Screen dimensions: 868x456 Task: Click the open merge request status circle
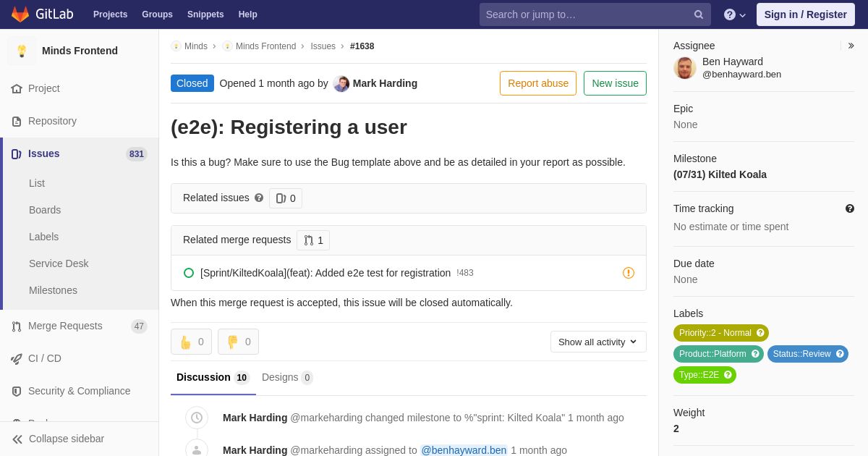[189, 273]
